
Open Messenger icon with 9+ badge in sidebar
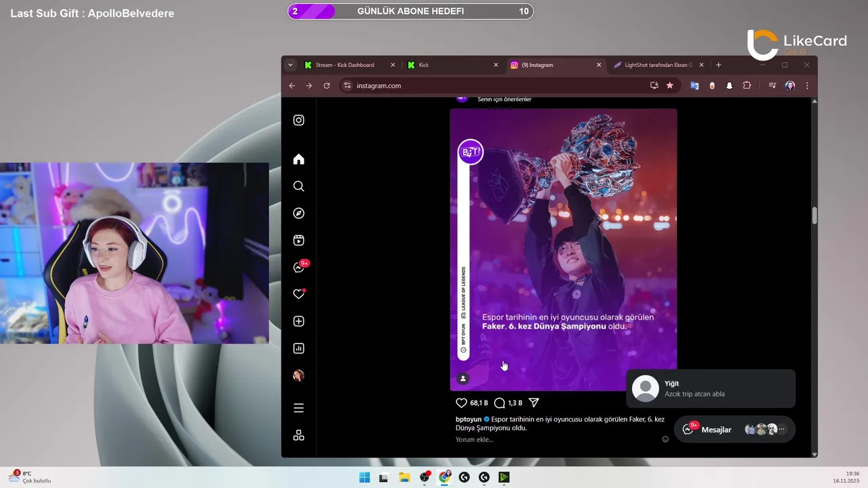click(x=298, y=267)
